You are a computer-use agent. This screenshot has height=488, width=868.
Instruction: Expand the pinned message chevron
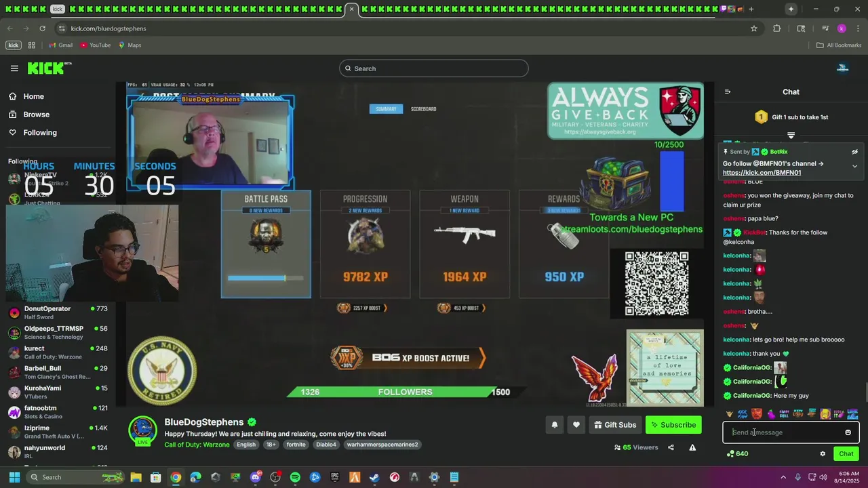point(854,166)
